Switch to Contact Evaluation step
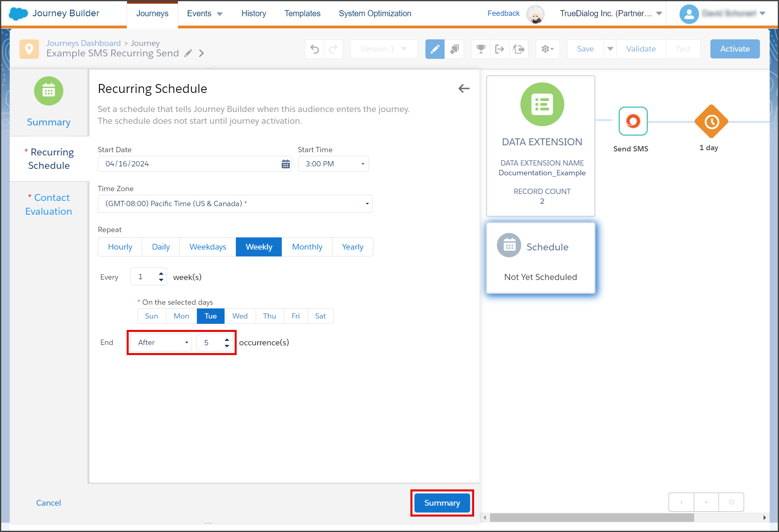 49,205
